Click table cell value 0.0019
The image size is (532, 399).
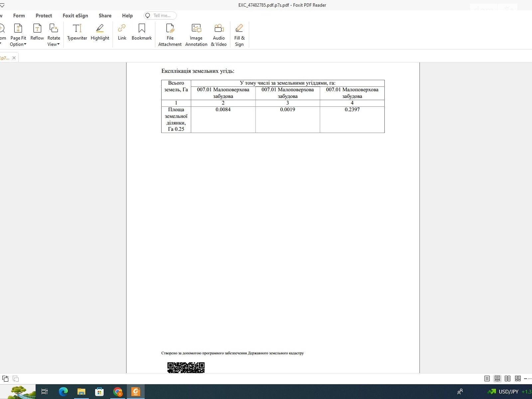tap(288, 109)
